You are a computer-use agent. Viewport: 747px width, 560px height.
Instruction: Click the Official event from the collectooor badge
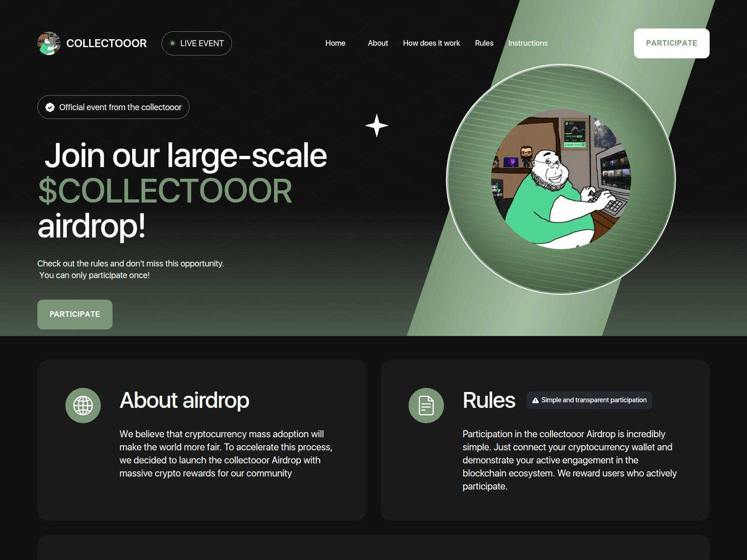(x=113, y=107)
